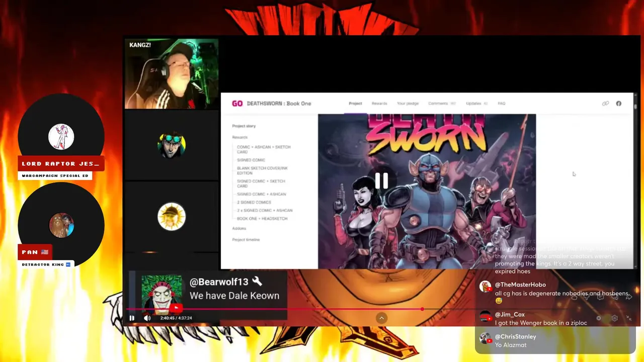Jump to the Addons section link
Screen dimensions: 644x362
239,228
